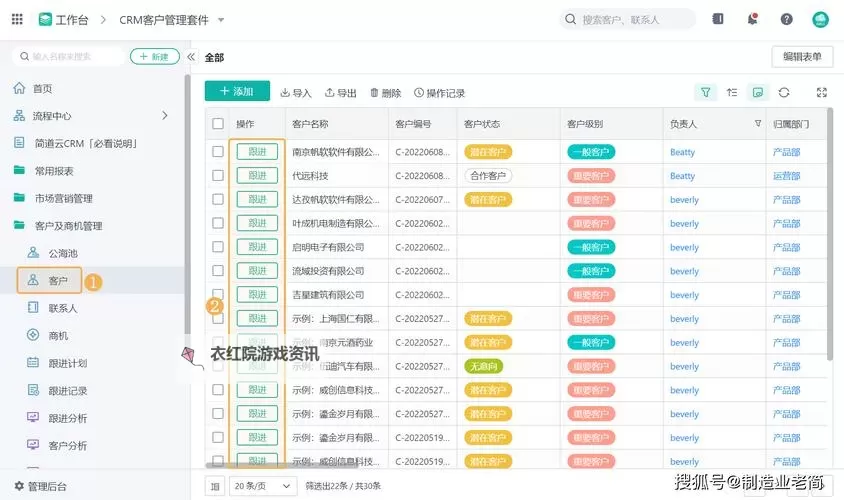
Task: Check the row for 示例: 鎏金岁月有限 C-20220527
Action: (x=218, y=413)
